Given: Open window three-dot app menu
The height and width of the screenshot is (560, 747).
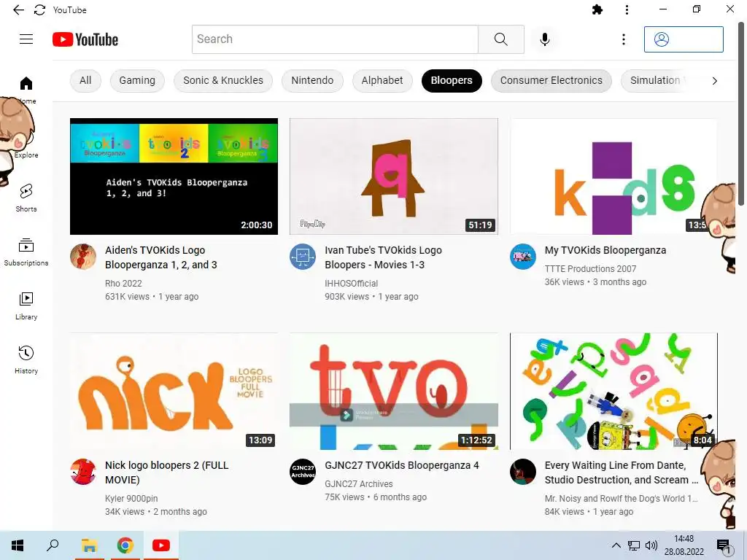Looking at the screenshot, I should (627, 9).
